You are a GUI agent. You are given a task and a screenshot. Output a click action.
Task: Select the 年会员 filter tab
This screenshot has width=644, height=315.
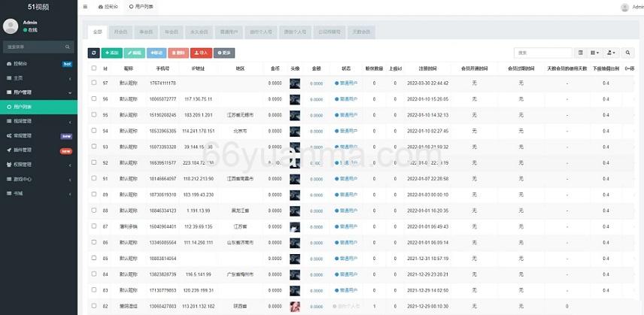click(172, 32)
